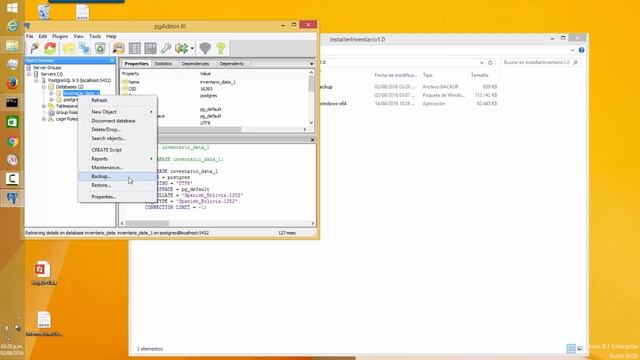The height and width of the screenshot is (360, 640).
Task: Open the Plugins menu in pgAdmin
Action: 60,36
